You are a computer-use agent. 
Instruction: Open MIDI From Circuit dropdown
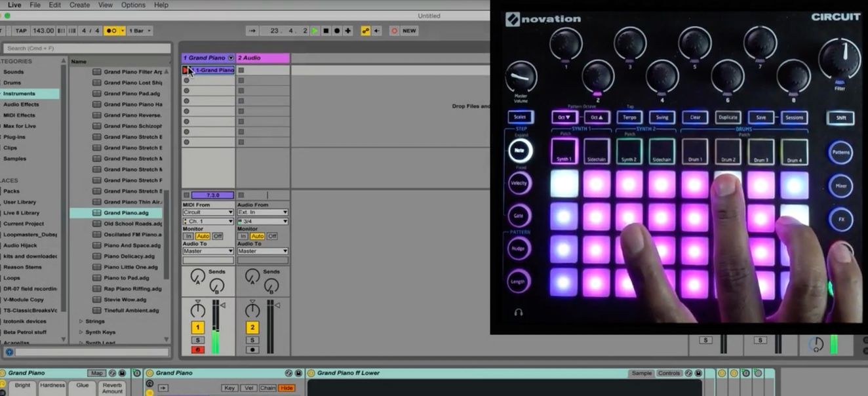coord(208,212)
